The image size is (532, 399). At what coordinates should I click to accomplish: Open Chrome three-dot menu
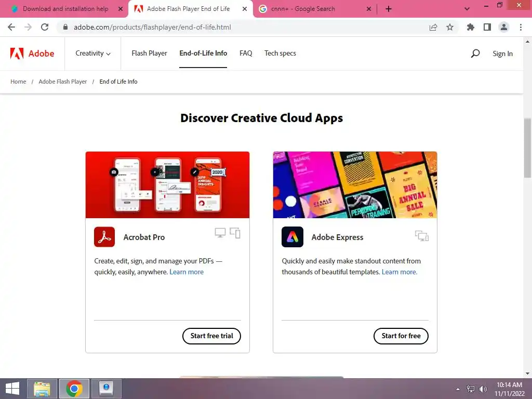521,27
